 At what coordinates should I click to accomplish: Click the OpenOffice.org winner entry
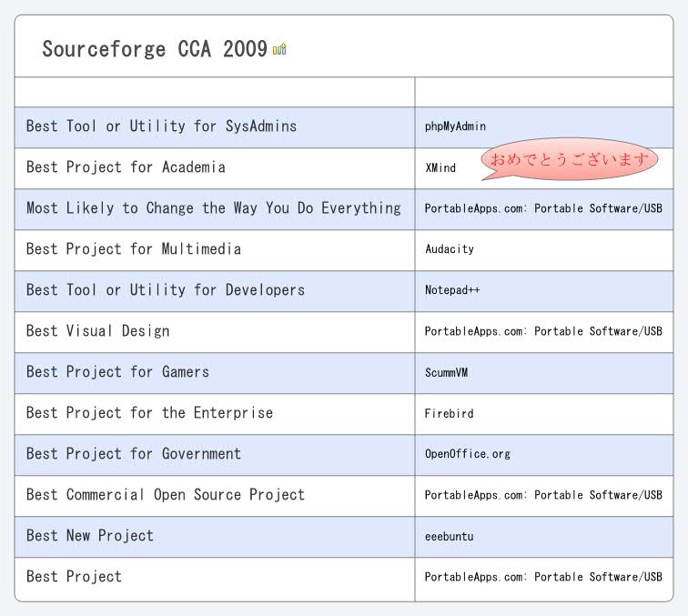(x=467, y=454)
